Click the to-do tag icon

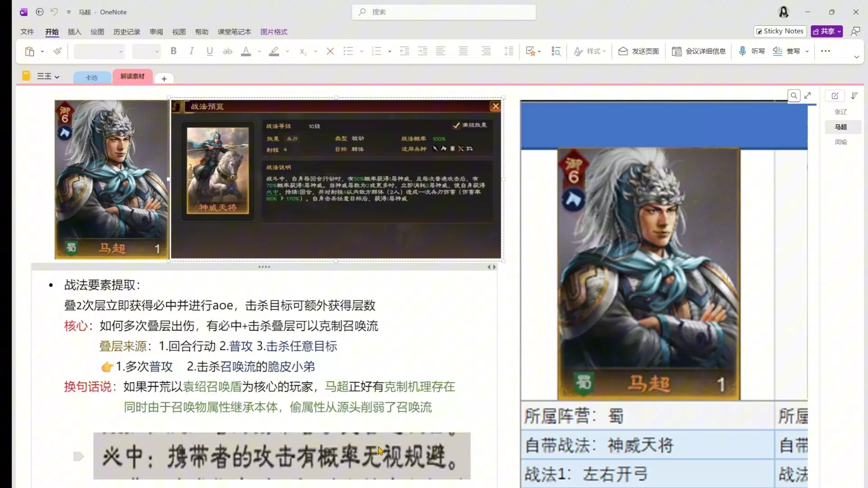click(x=531, y=52)
